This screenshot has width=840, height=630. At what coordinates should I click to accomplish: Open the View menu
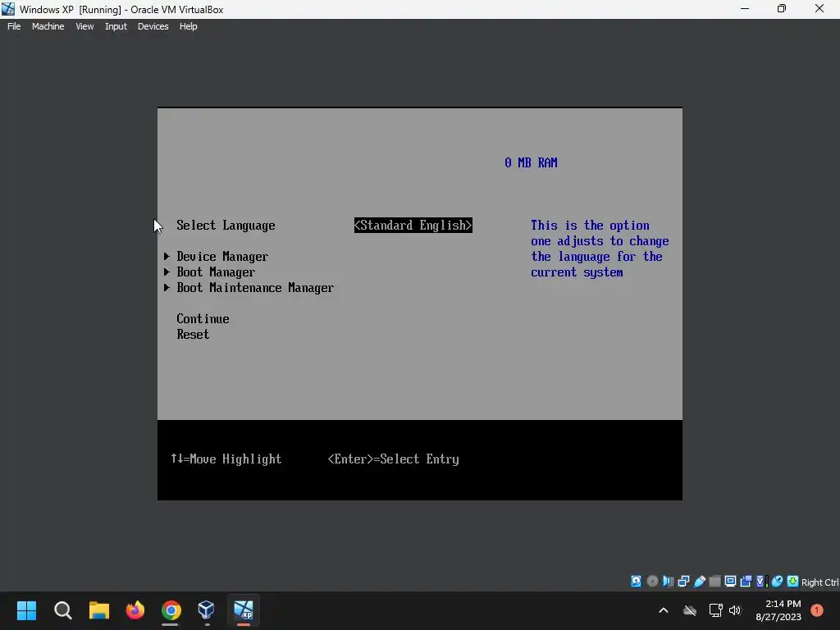pyautogui.click(x=84, y=26)
